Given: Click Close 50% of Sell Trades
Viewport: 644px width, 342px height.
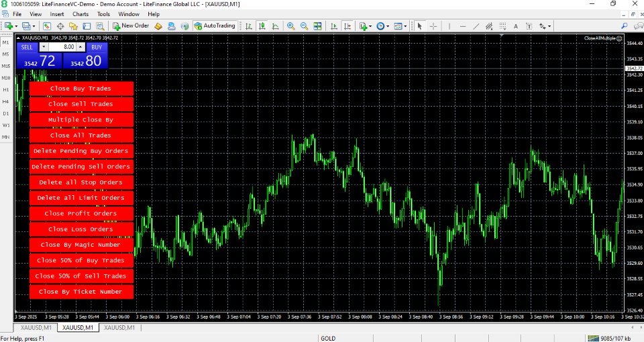Looking at the screenshot, I should click(x=81, y=276).
